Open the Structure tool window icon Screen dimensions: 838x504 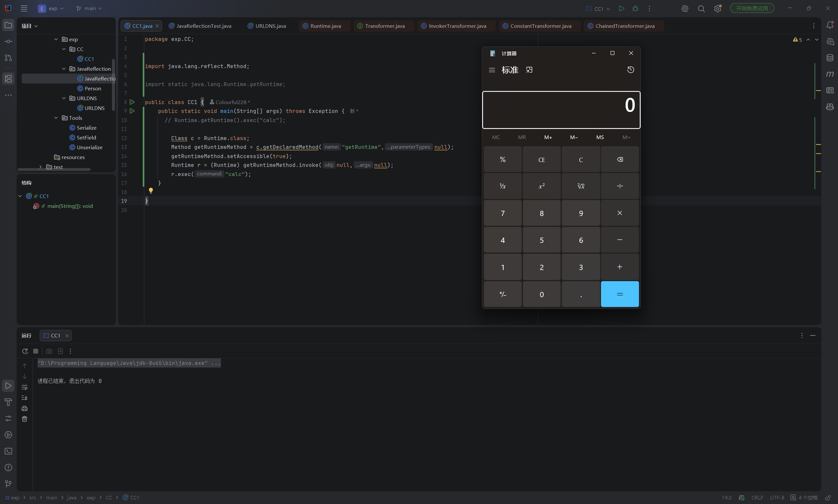[8, 79]
